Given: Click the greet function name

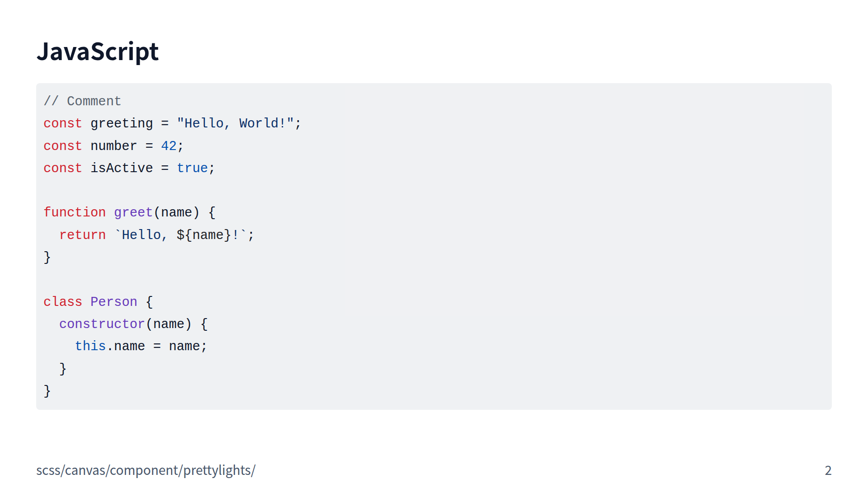Looking at the screenshot, I should click(x=133, y=212).
